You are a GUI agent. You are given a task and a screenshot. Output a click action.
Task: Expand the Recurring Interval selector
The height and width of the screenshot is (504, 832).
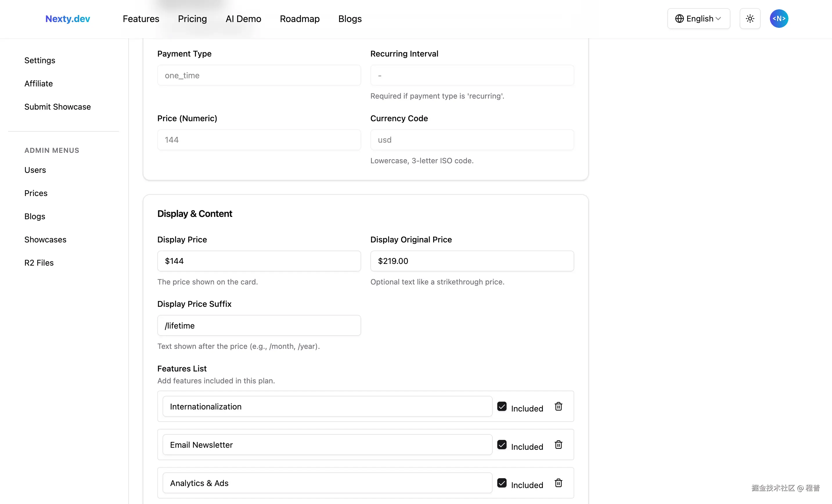pos(472,75)
